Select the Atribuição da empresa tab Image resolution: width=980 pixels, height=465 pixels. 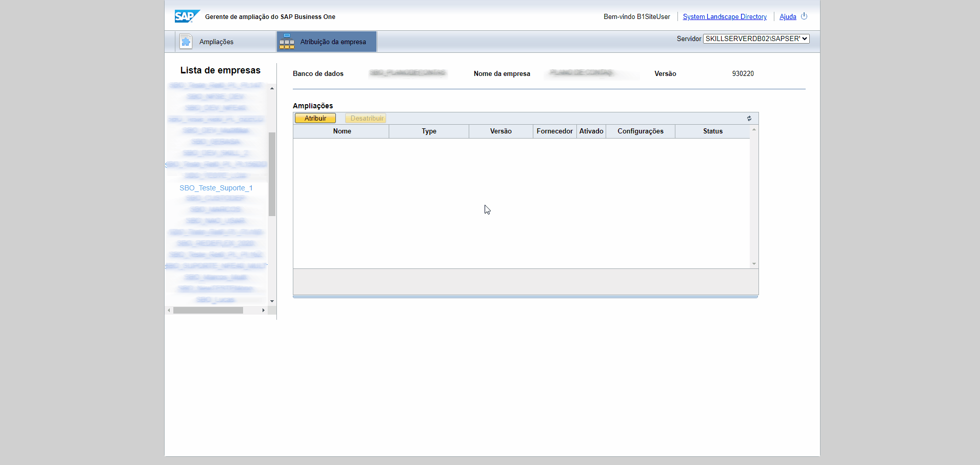click(x=327, y=42)
